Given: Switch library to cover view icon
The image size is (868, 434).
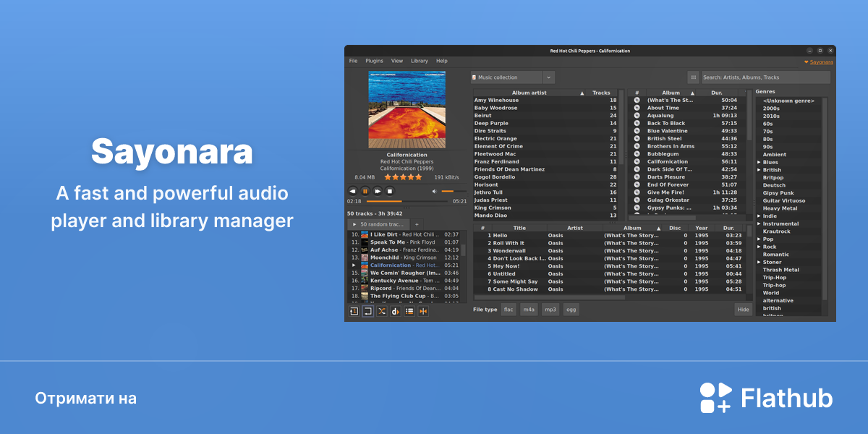Looking at the screenshot, I should [x=693, y=77].
